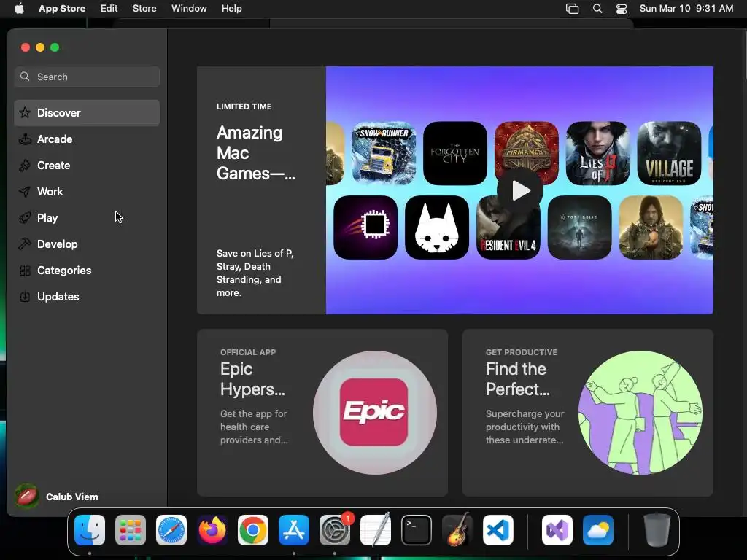Open the Amazing Mac Games story text

[x=261, y=190]
